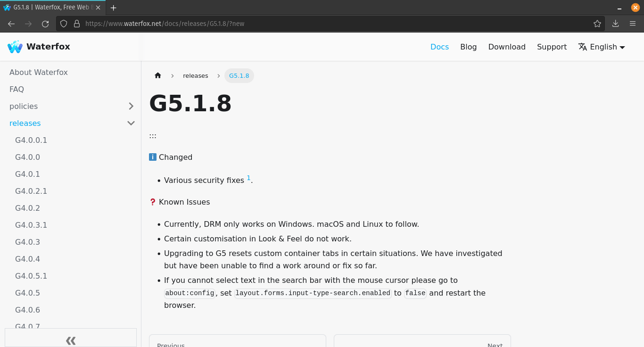Screen dimensions: 644x347
Task: Open a new tab with the plus button
Action: (x=113, y=8)
